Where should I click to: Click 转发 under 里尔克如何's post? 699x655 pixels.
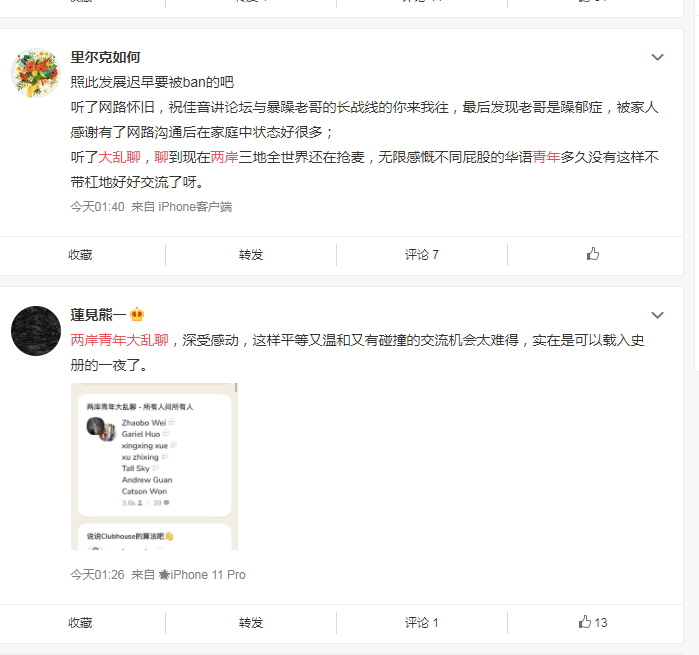[x=251, y=255]
